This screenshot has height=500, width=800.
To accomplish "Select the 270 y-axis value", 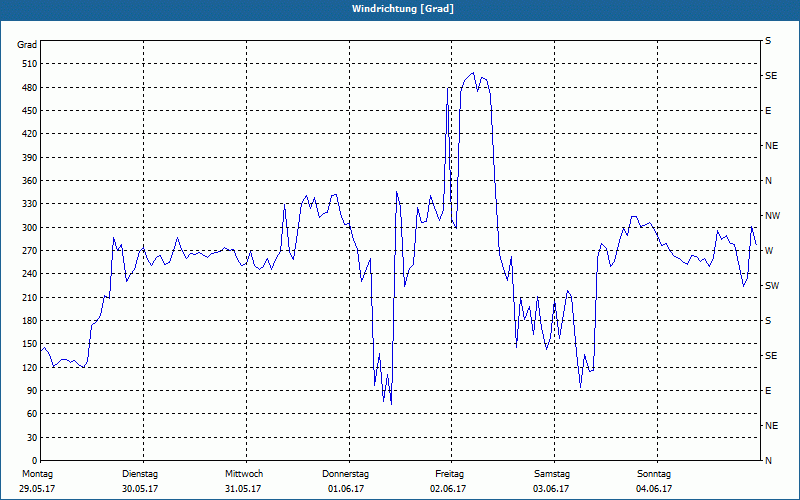I will (30, 251).
